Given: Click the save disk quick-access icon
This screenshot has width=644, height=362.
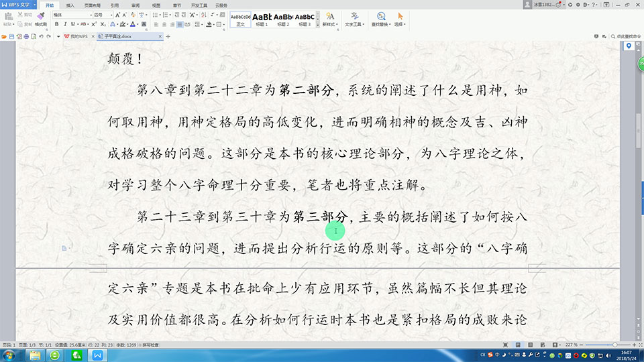Looking at the screenshot, I should pos(11,36).
